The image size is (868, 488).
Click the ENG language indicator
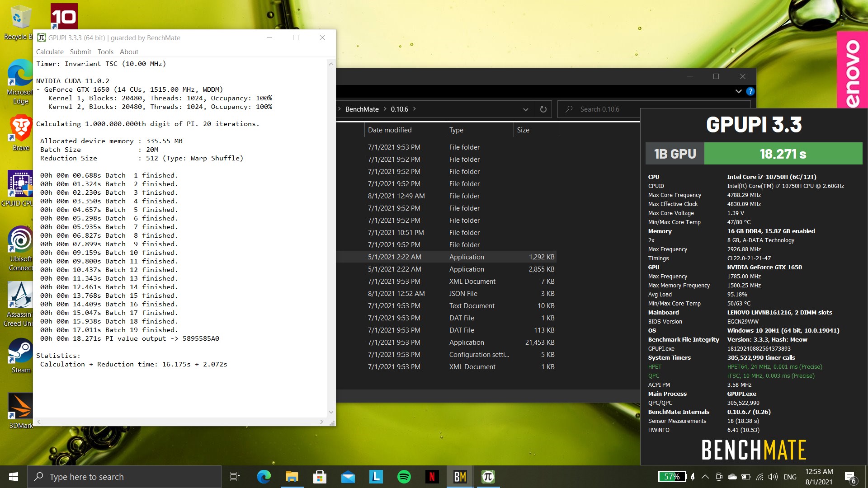pyautogui.click(x=790, y=477)
